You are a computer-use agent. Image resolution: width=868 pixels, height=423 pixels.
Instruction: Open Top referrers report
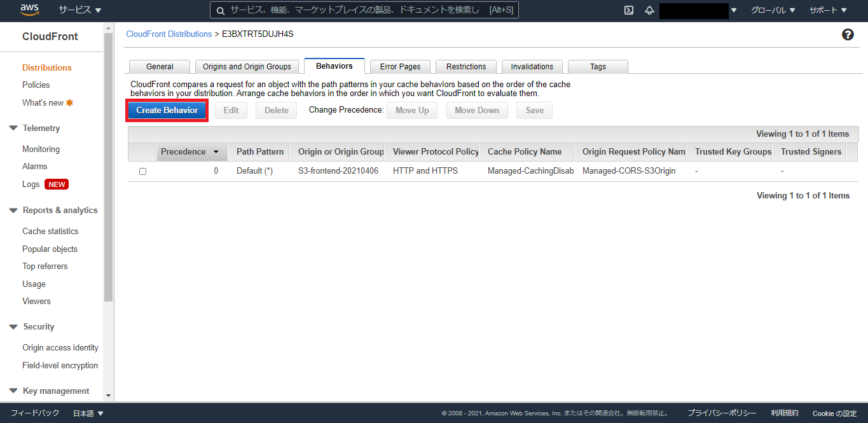45,267
